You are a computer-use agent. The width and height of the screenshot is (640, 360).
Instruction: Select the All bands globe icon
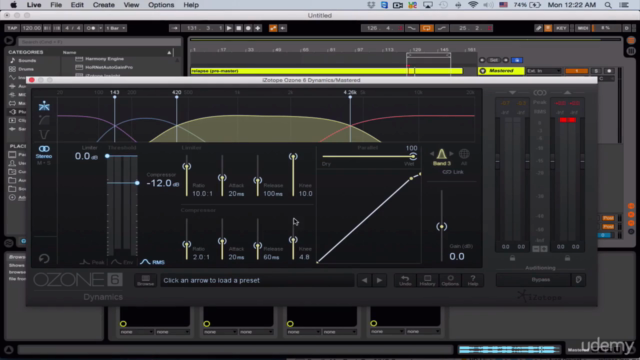point(464,154)
